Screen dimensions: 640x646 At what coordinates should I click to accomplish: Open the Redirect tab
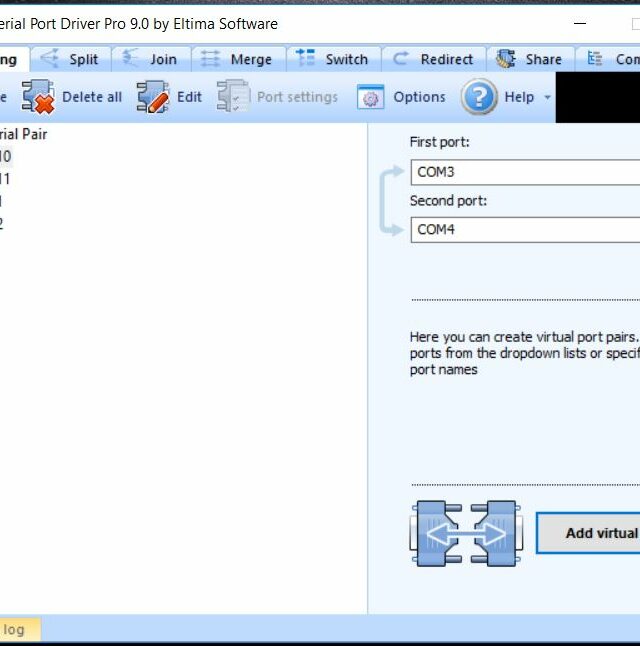[x=434, y=59]
